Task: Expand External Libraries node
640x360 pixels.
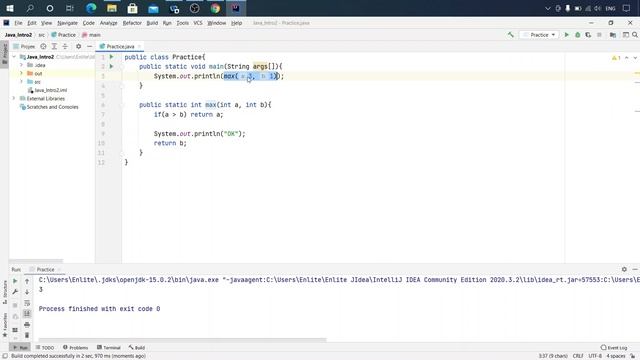Action: coord(14,98)
